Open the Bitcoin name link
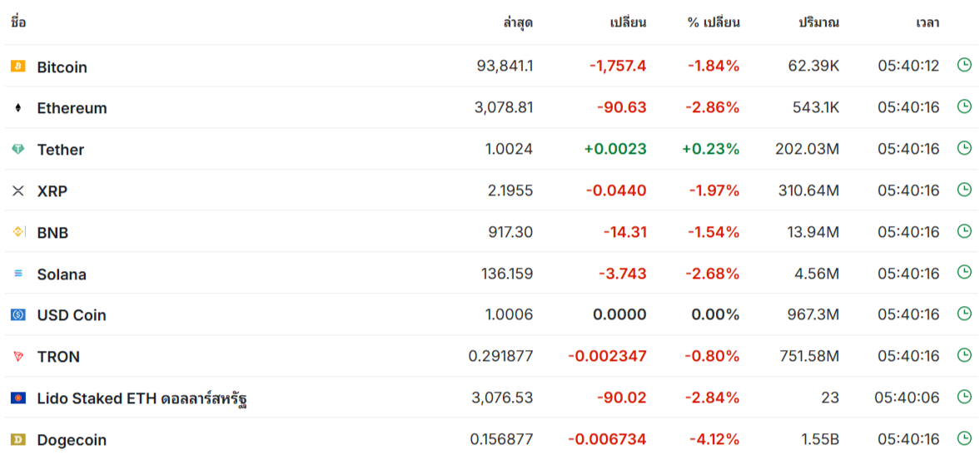 coord(62,67)
